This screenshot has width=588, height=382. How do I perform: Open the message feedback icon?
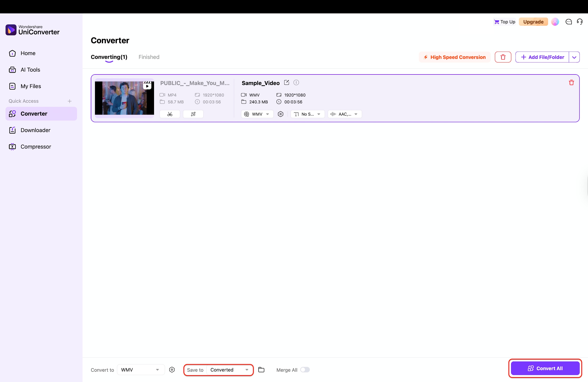pyautogui.click(x=568, y=22)
